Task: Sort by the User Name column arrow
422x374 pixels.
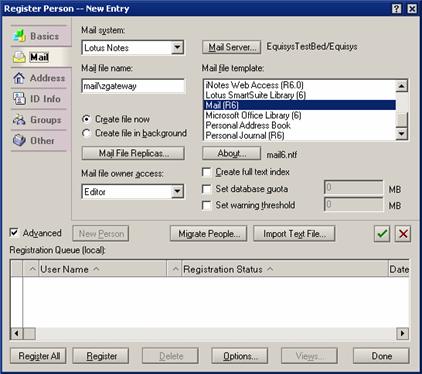Action: coord(96,269)
